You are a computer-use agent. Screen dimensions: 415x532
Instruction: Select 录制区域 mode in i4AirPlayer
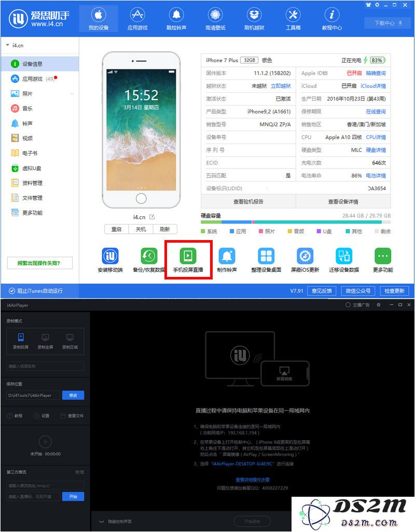(x=70, y=341)
